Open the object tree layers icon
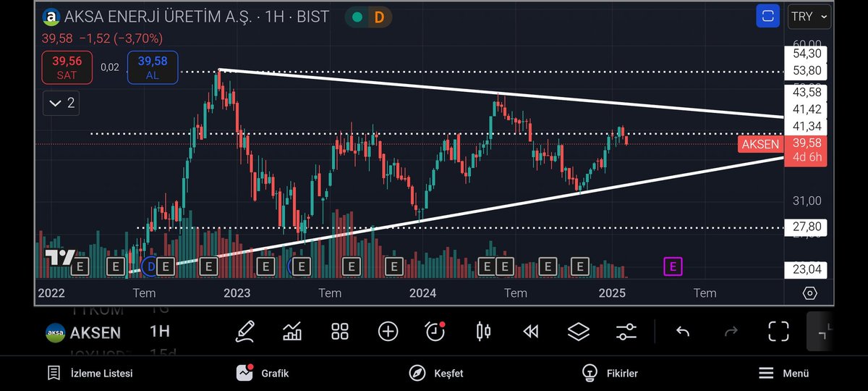Viewport: 868px width, 391px height. point(579,332)
